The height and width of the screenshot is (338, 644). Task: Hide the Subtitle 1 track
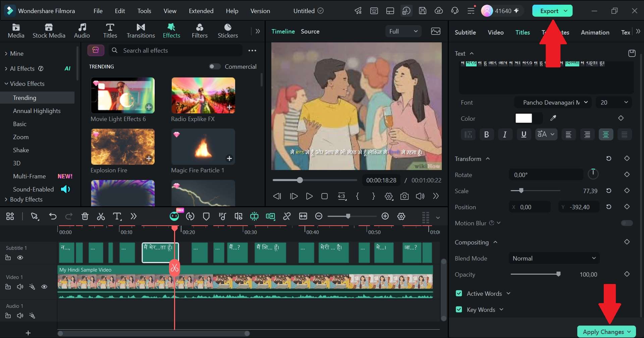click(x=20, y=258)
